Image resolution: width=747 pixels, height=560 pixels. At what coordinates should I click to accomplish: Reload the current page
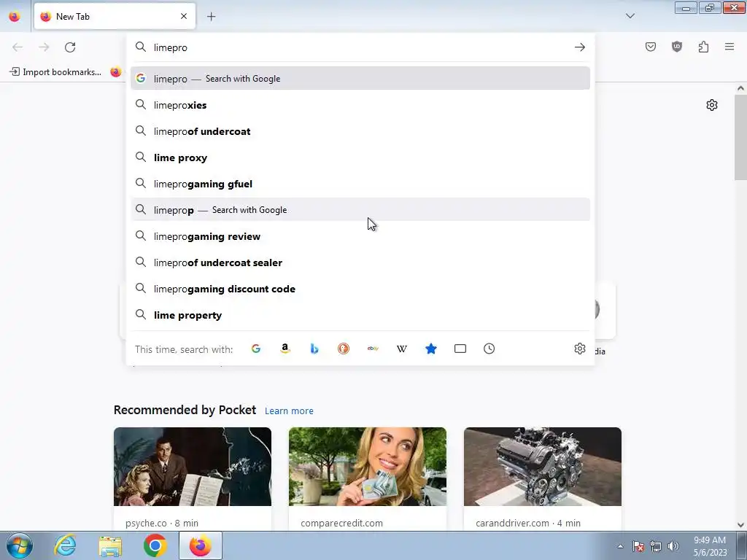(70, 47)
